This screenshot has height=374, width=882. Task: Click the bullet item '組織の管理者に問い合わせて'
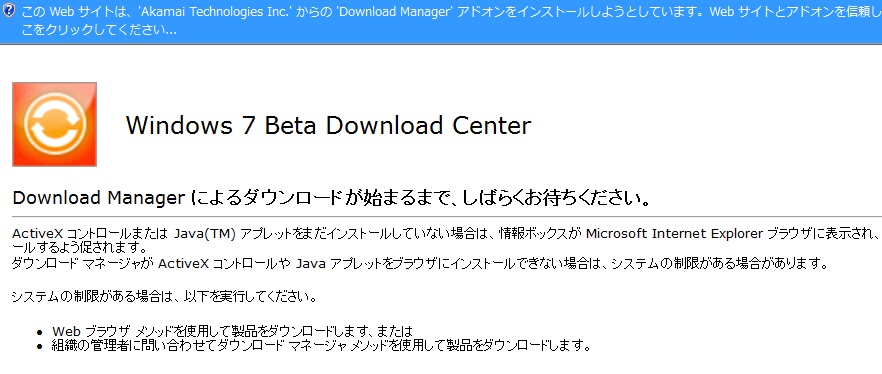click(321, 344)
